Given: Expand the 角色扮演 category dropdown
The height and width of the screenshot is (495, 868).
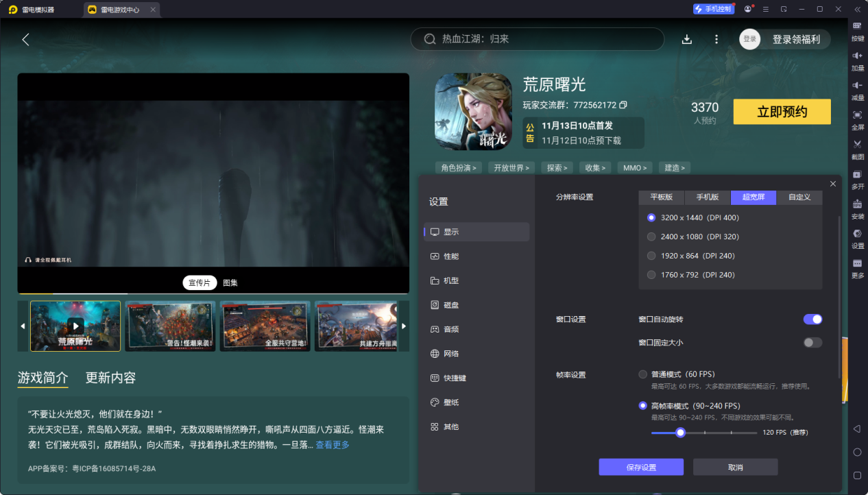Looking at the screenshot, I should click(x=458, y=167).
